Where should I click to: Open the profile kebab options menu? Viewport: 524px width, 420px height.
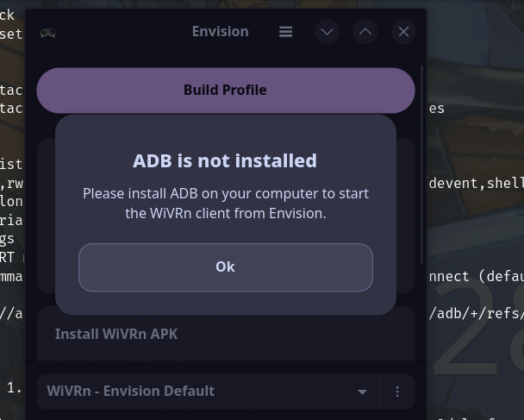pos(397,392)
